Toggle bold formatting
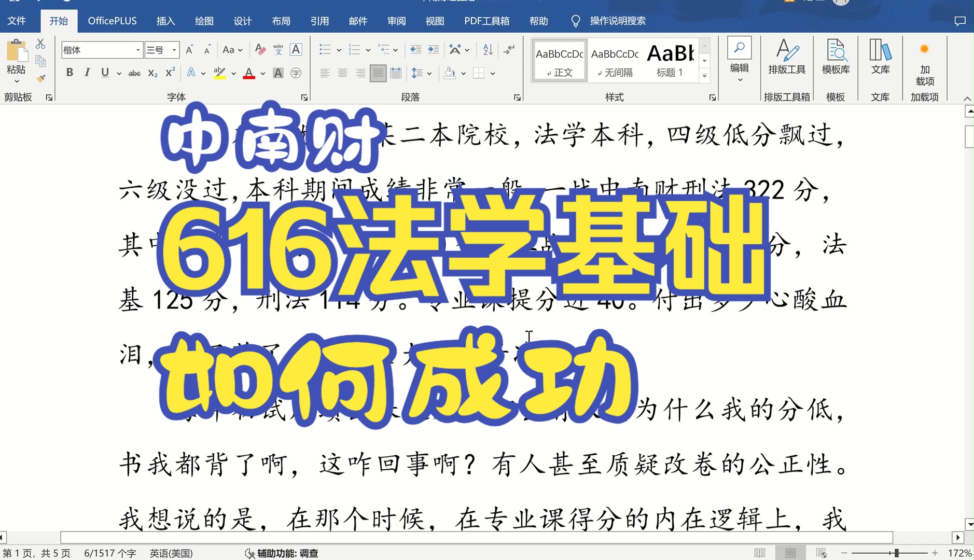The height and width of the screenshot is (560, 974). point(69,73)
